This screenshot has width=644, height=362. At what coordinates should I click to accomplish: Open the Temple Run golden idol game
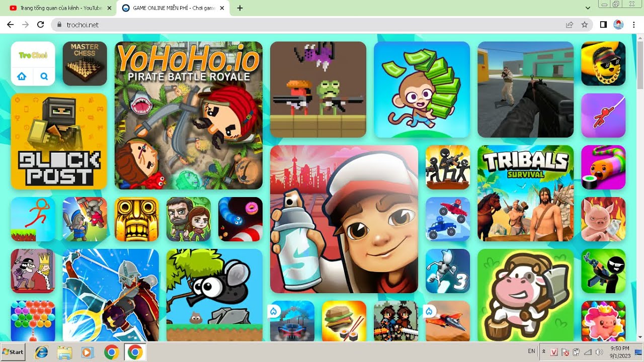pos(137,219)
